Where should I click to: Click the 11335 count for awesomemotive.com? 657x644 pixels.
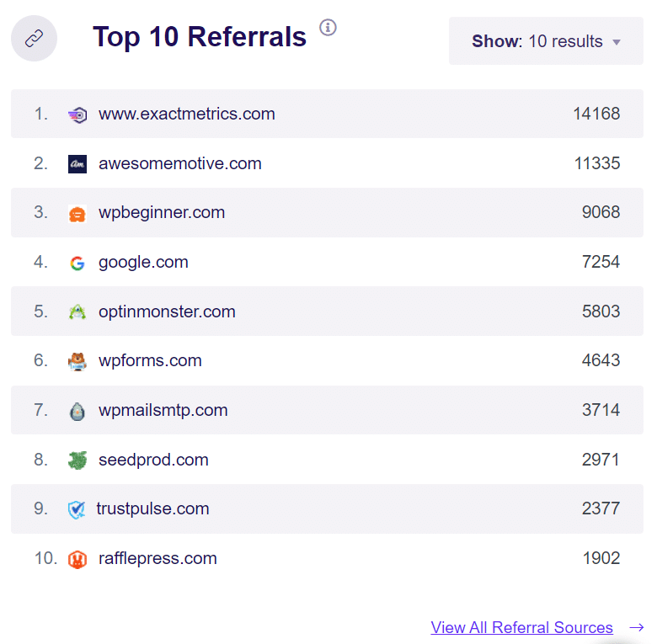click(597, 163)
